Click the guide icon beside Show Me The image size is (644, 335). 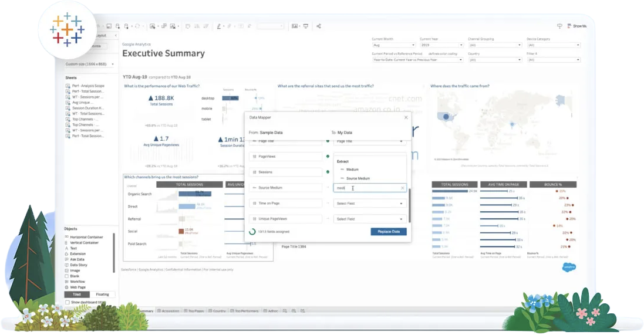point(559,26)
